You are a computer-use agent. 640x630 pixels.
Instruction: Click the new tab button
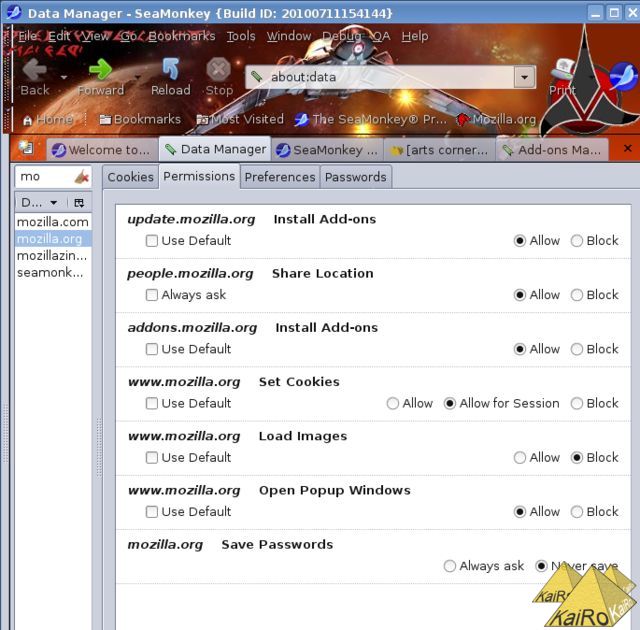click(x=27, y=147)
